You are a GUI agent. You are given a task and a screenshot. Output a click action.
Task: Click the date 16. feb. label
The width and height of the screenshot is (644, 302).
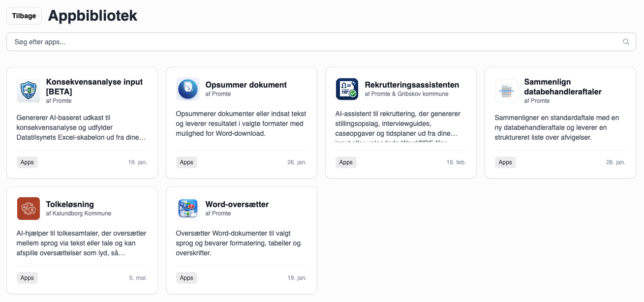coord(456,162)
